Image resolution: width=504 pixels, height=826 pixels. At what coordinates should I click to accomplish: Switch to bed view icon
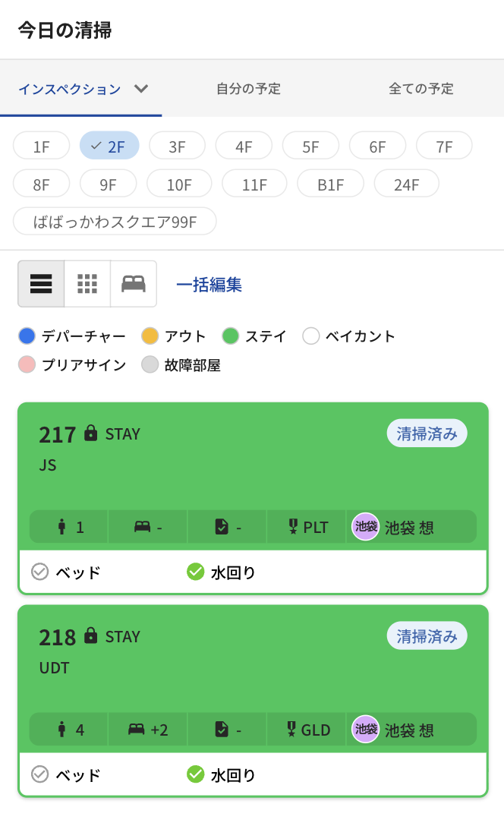(x=134, y=284)
